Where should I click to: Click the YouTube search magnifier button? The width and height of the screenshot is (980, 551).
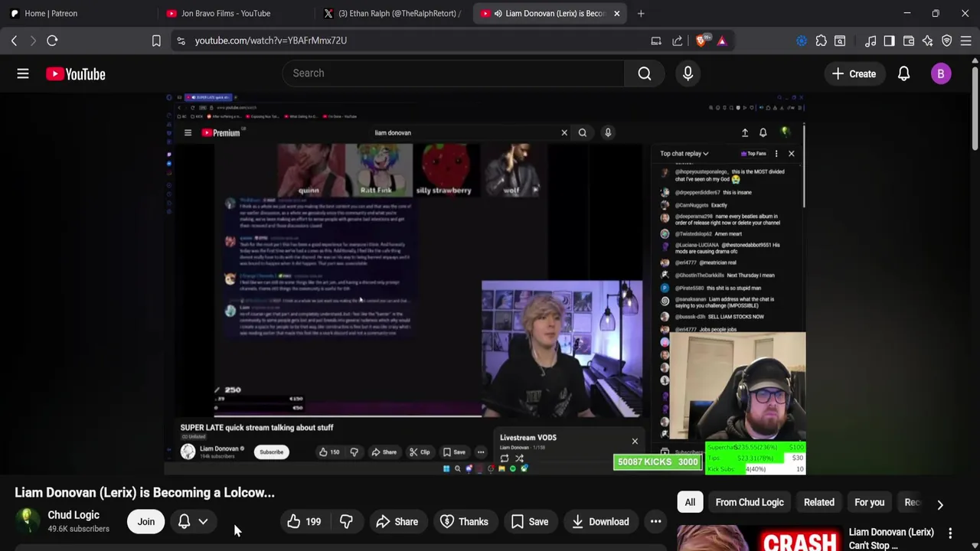645,73
